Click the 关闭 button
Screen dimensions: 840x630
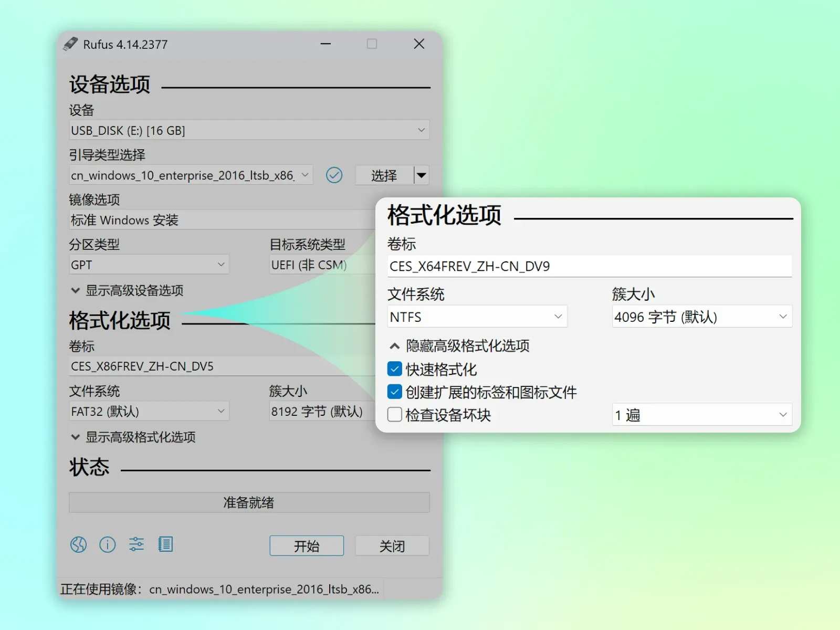(x=392, y=546)
